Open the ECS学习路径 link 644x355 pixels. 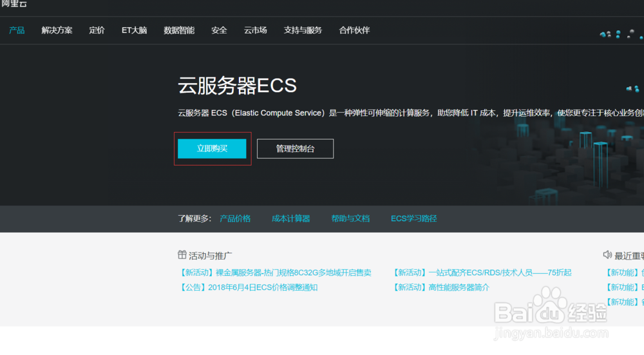pos(413,218)
